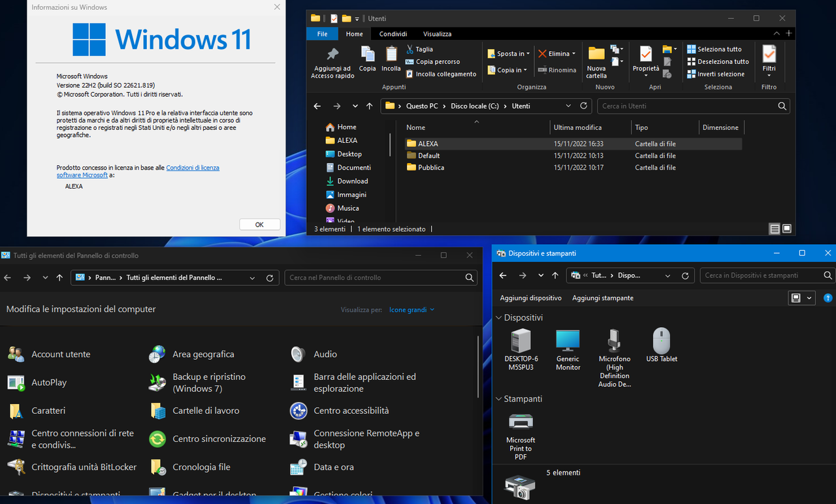836x504 pixels.
Task: Open Icone grandi view dropdown
Action: point(411,309)
